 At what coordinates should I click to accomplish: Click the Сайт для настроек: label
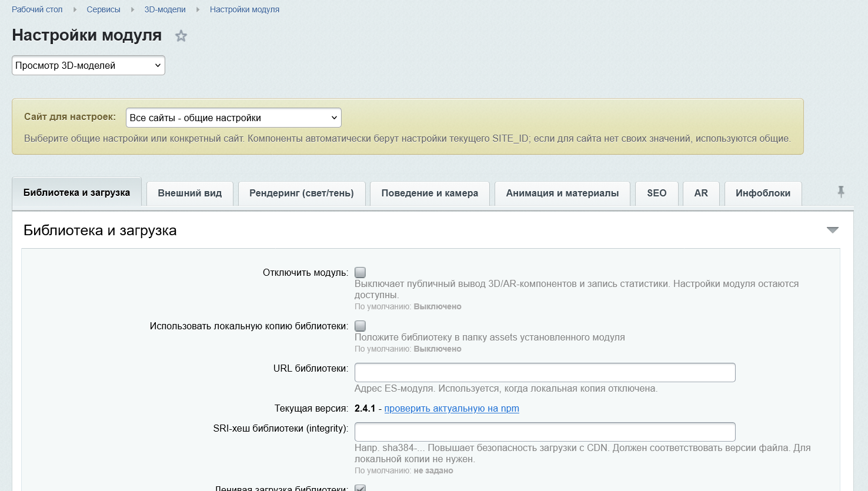(x=70, y=117)
